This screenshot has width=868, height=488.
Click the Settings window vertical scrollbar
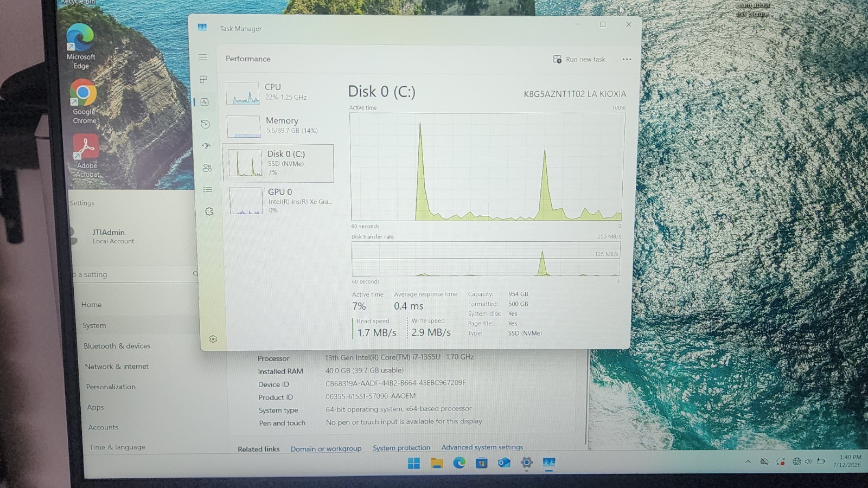coord(587,396)
